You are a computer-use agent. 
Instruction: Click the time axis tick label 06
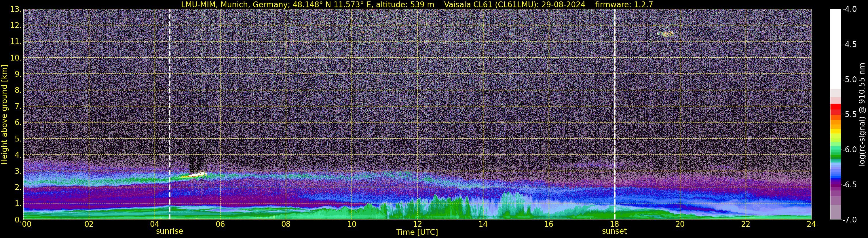pyautogui.click(x=220, y=224)
